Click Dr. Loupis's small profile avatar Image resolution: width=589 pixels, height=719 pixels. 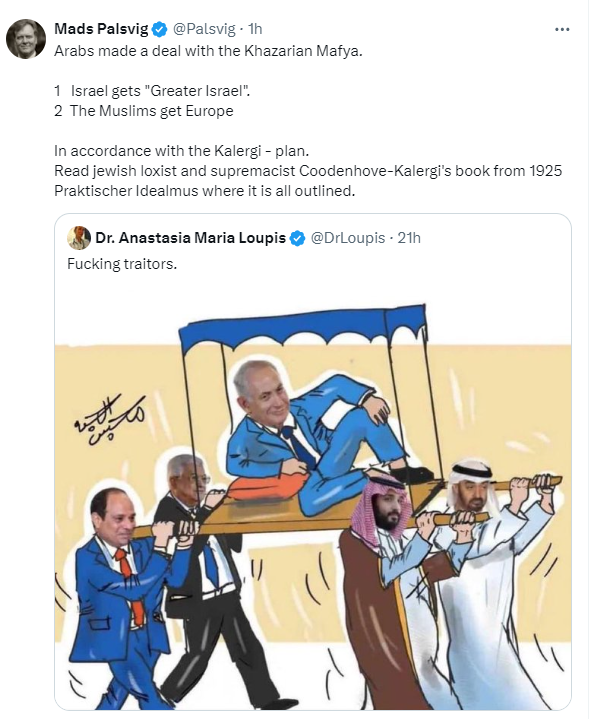coord(79,238)
